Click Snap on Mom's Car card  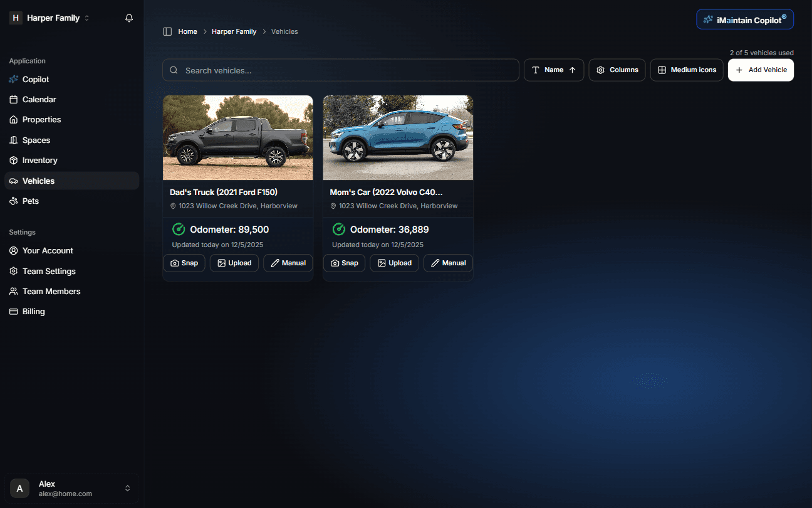345,263
